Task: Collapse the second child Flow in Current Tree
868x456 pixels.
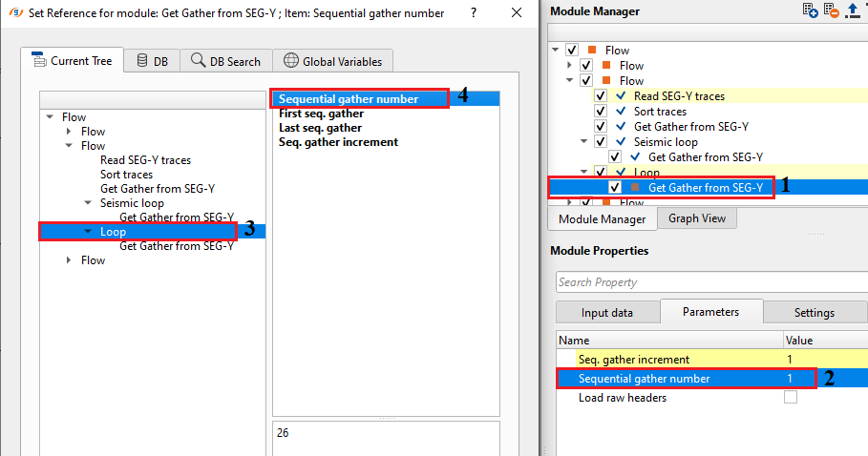Action: click(69, 145)
